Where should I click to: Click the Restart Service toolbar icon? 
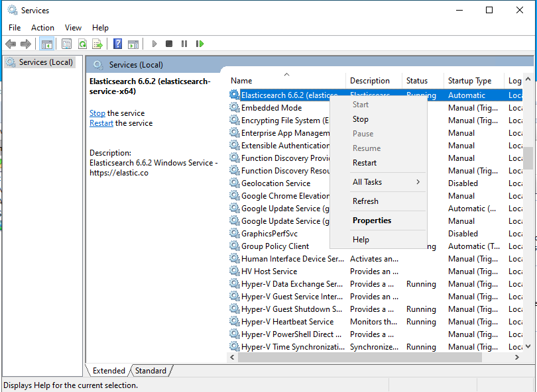pyautogui.click(x=200, y=44)
